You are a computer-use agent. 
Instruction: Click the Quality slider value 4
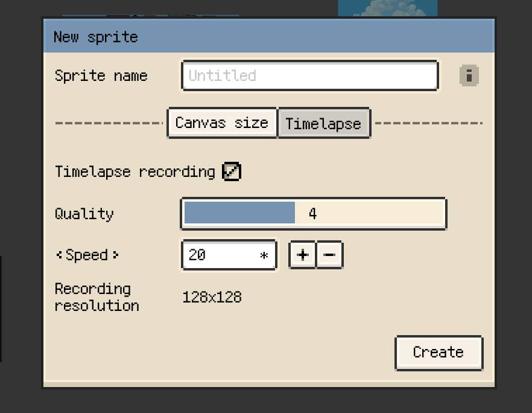312,214
